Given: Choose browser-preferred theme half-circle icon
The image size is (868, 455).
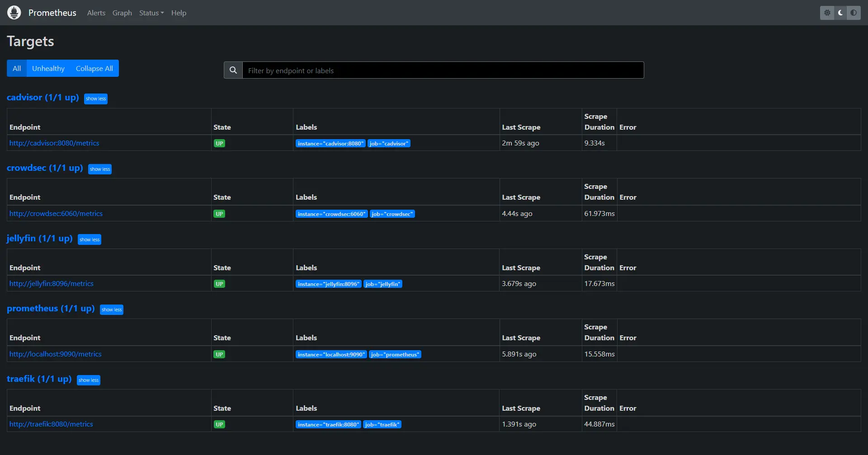Looking at the screenshot, I should (x=854, y=13).
